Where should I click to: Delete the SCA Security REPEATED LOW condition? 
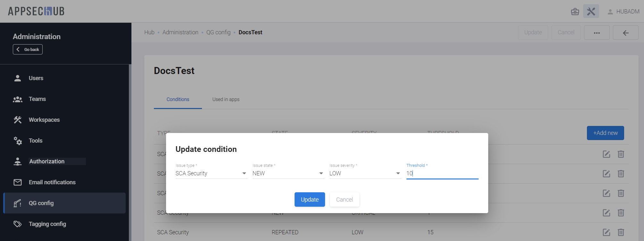(621, 232)
